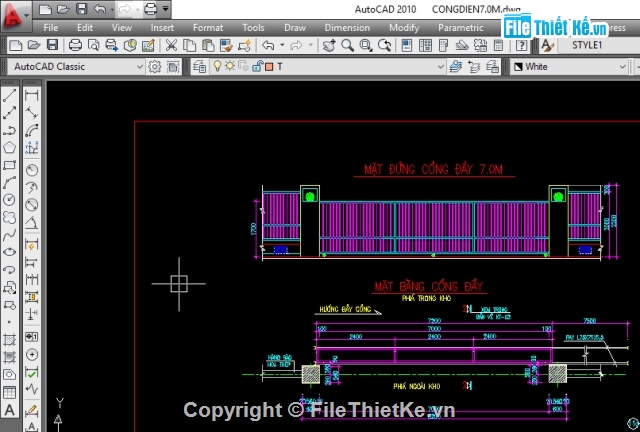
Task: Open the File menu
Action: pos(51,27)
